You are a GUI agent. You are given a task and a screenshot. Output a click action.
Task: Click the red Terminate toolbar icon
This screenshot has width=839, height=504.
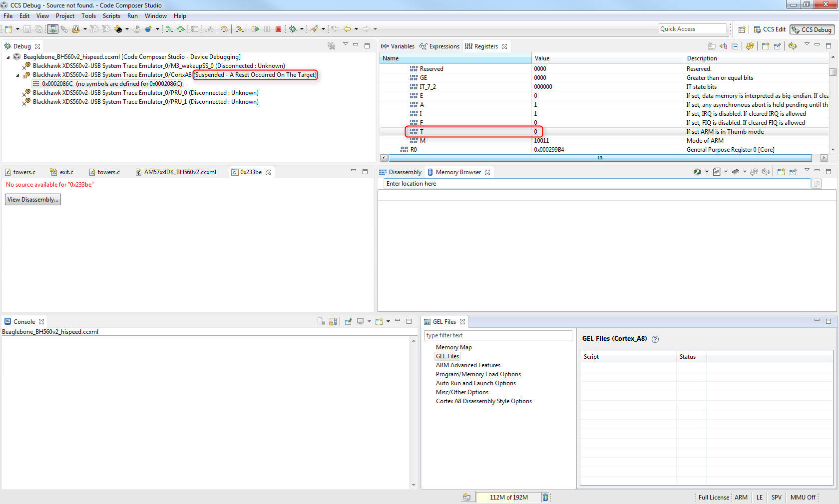pos(279,29)
